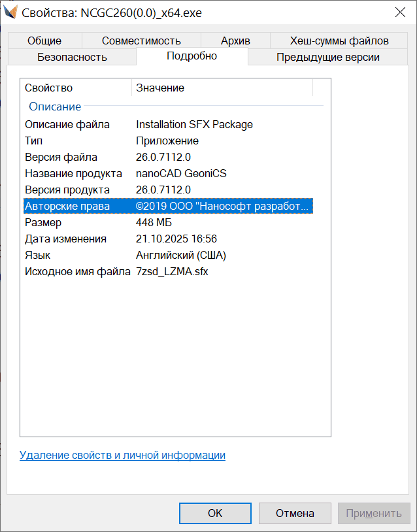This screenshot has height=532, width=417.
Task: Close the properties dialog window
Action: tap(399, 12)
